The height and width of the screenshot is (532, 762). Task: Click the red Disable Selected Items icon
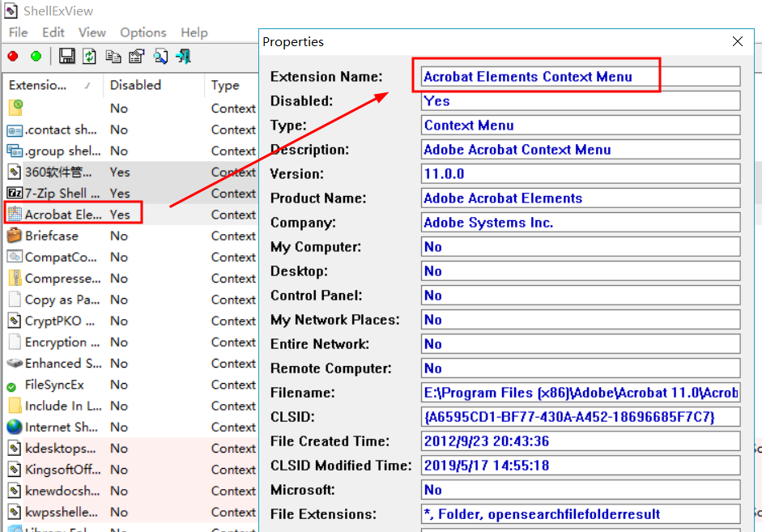(x=13, y=57)
